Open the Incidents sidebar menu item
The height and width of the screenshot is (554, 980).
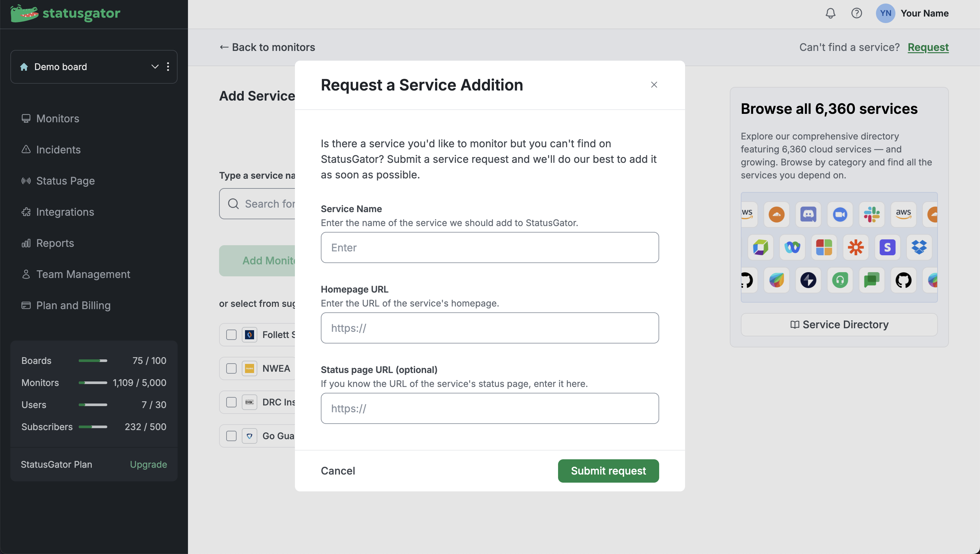(x=58, y=150)
